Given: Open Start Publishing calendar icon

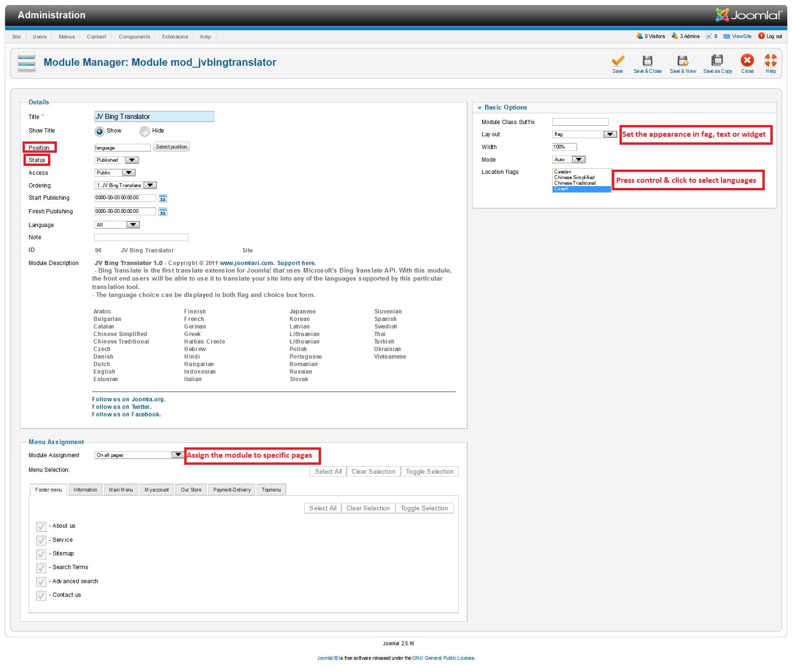Looking at the screenshot, I should pyautogui.click(x=163, y=198).
